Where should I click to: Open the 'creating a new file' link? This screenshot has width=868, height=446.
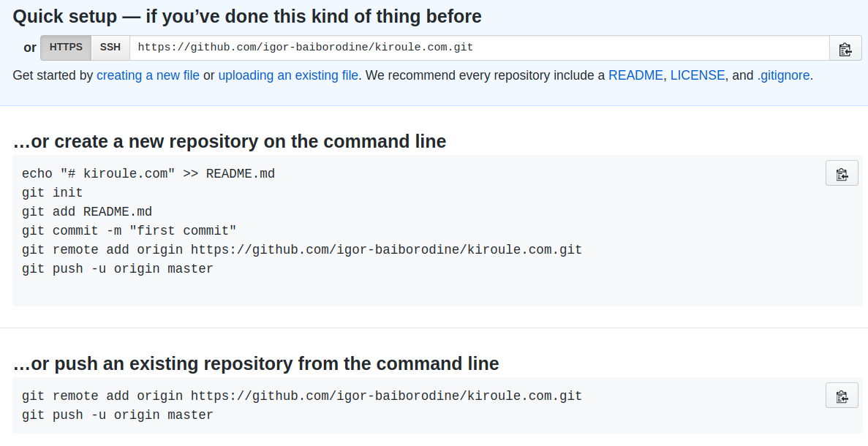coord(148,75)
